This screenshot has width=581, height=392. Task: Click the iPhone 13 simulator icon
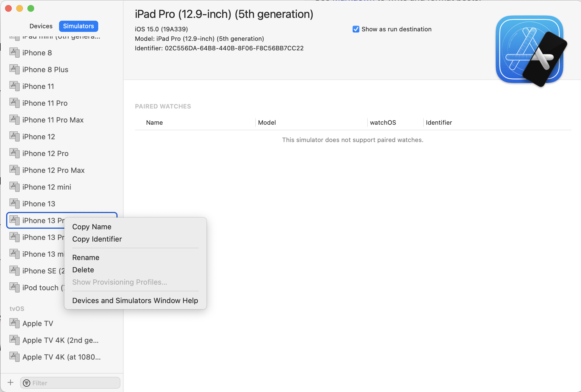[x=15, y=204]
